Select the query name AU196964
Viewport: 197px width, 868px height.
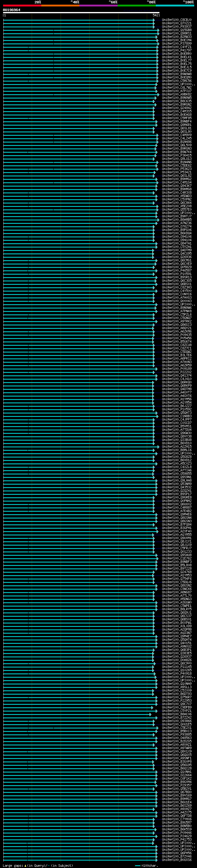11,10
